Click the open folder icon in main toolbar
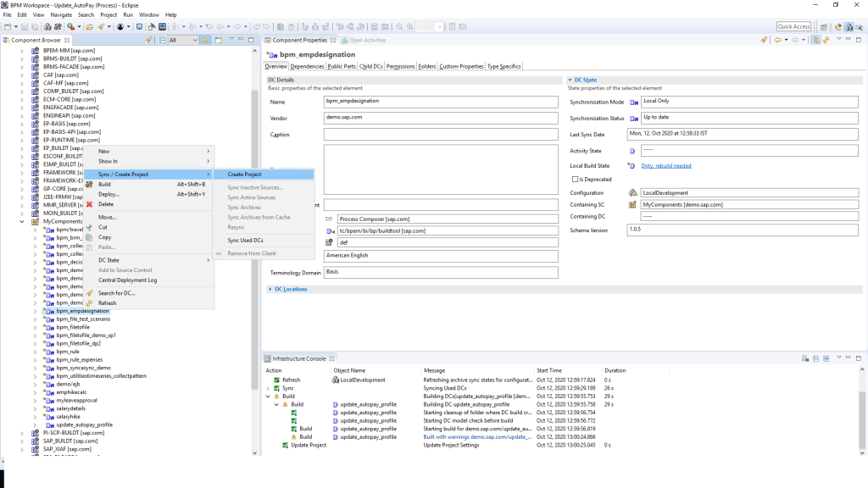 pos(89,26)
